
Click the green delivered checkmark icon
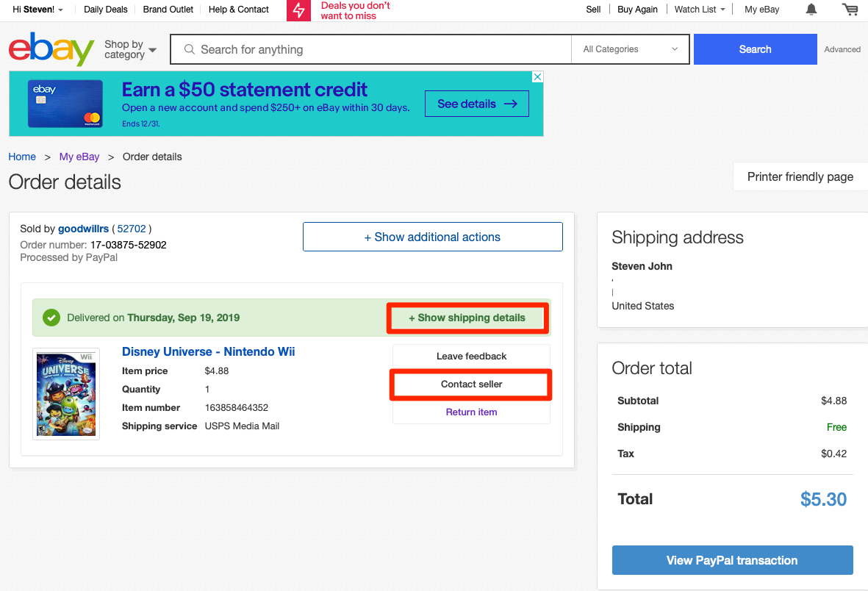pyautogui.click(x=51, y=318)
